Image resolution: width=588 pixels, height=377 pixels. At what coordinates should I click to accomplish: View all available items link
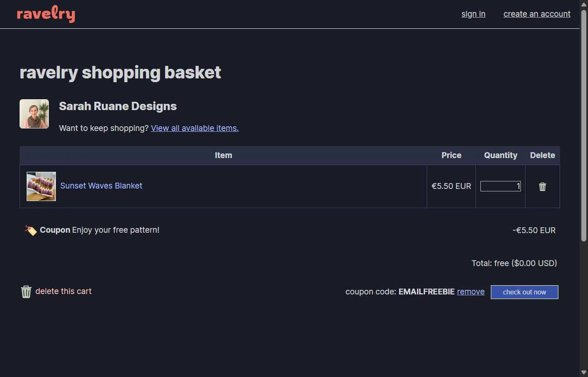click(x=195, y=128)
